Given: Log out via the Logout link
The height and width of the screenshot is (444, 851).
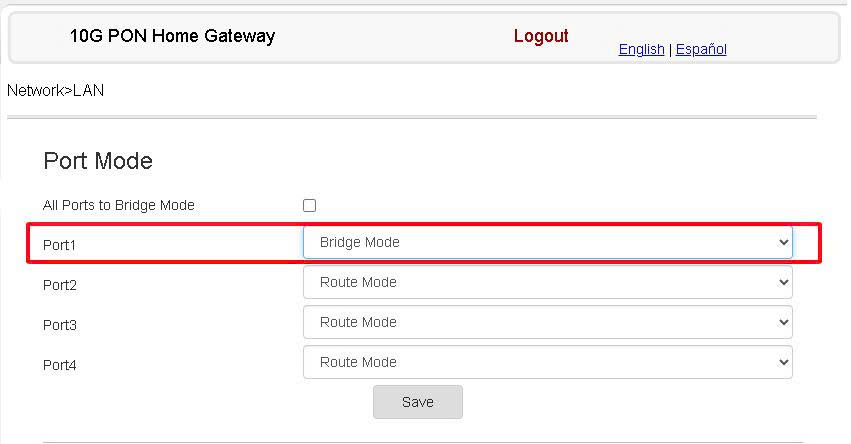Looking at the screenshot, I should [541, 36].
